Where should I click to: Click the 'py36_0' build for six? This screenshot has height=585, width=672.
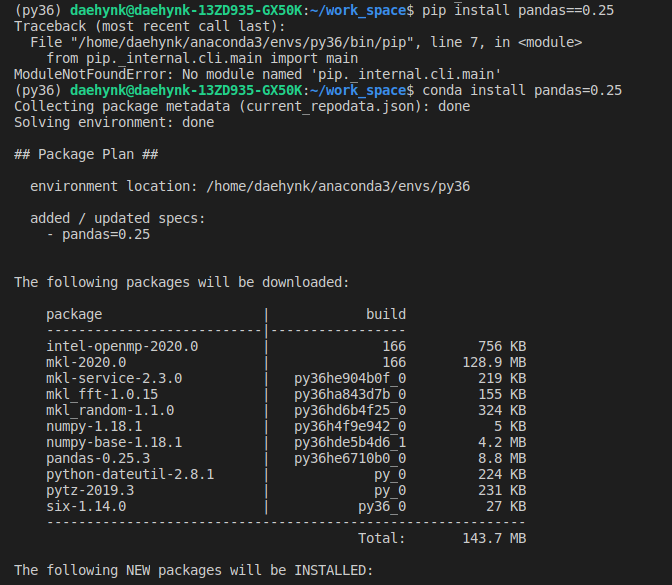pyautogui.click(x=382, y=507)
